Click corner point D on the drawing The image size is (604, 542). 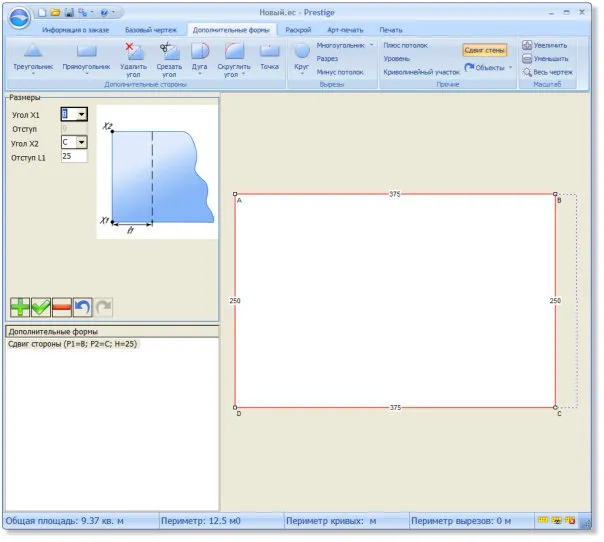point(235,407)
